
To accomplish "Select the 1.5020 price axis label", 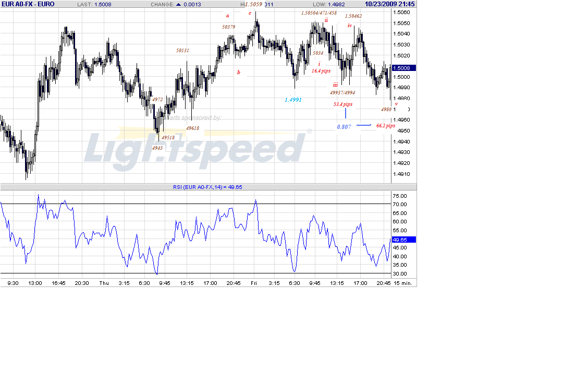I will pyautogui.click(x=401, y=55).
